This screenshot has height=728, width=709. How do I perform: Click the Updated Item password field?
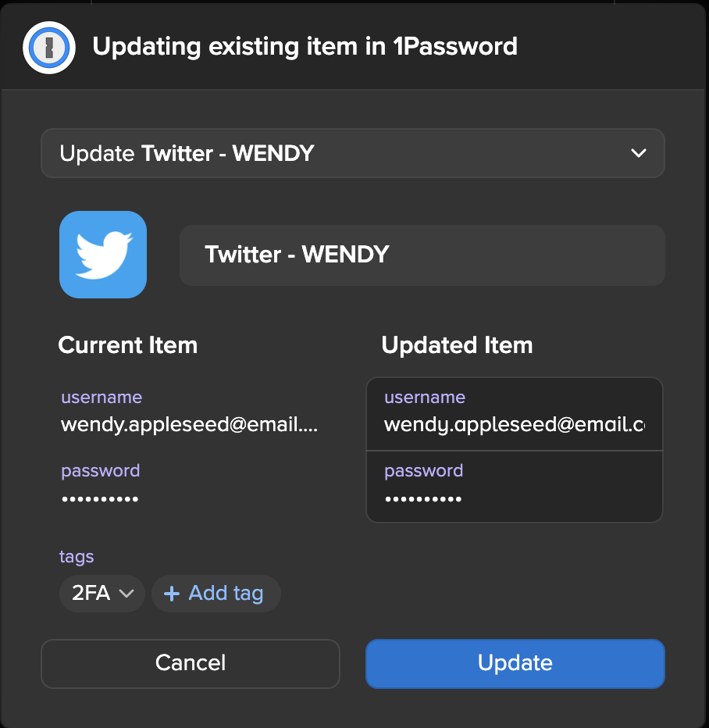click(x=514, y=498)
